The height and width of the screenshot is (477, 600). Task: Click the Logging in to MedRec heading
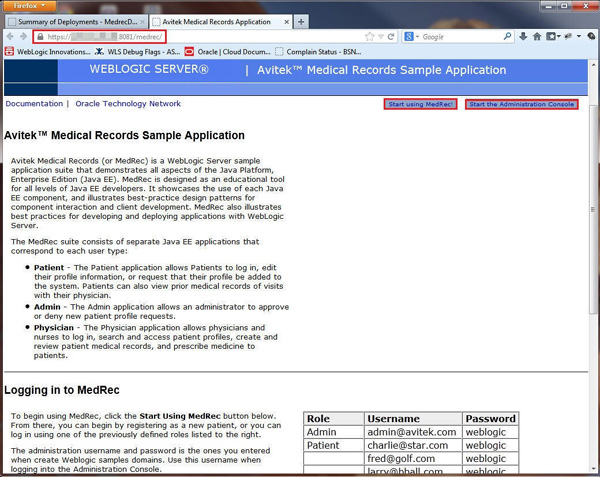[x=62, y=390]
